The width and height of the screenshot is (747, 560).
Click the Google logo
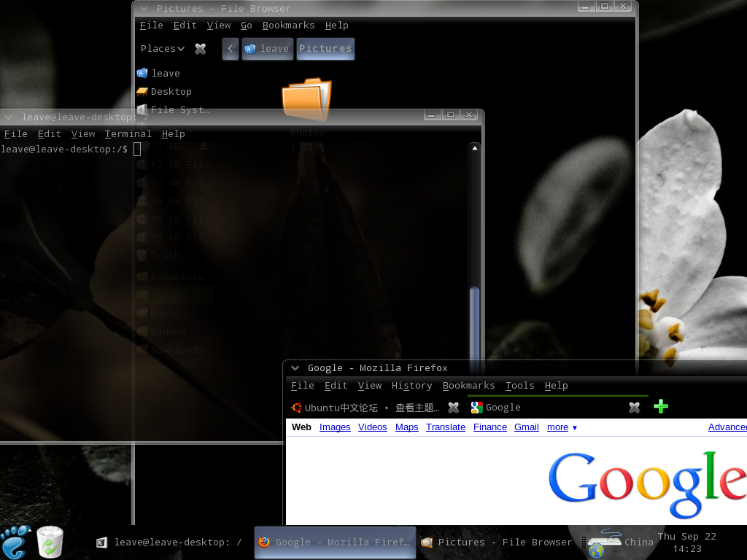pyautogui.click(x=647, y=484)
